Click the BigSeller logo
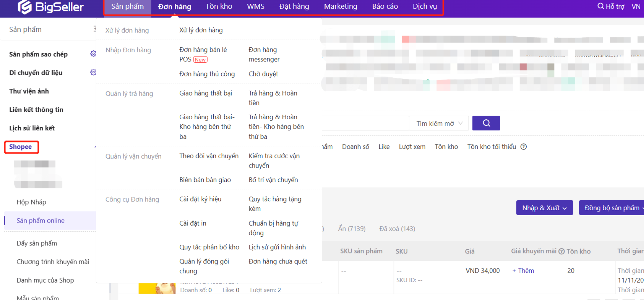This screenshot has width=644, height=300. coord(51,7)
